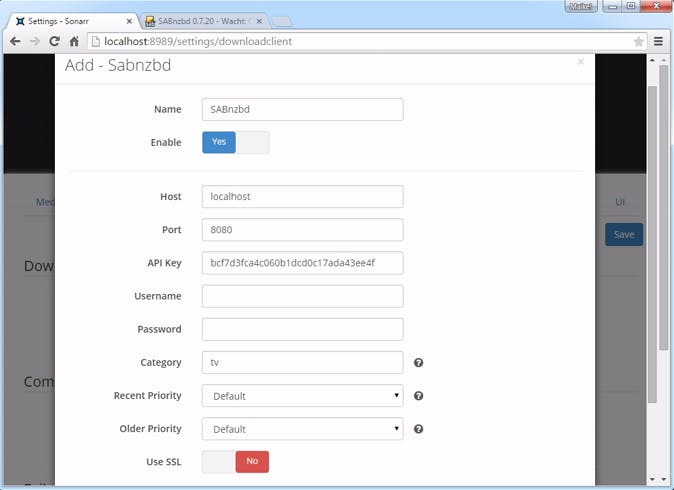Show help for Older Priority
This screenshot has width=674, height=490.
click(418, 429)
